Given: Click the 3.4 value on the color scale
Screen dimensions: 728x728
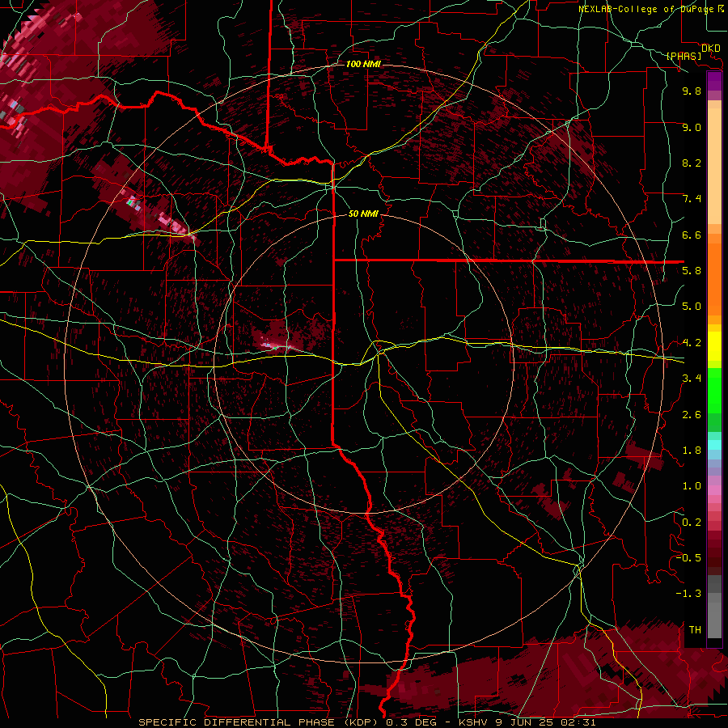Looking at the screenshot, I should click(692, 379).
